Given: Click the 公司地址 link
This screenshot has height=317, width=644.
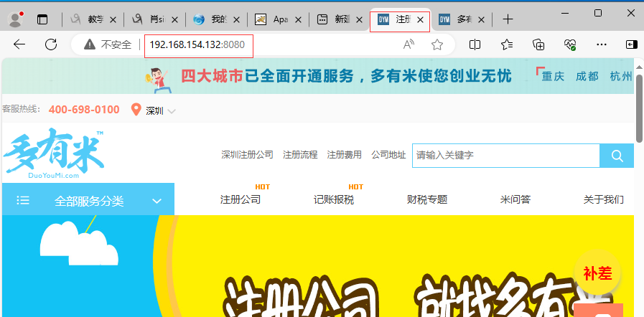Looking at the screenshot, I should (x=388, y=155).
